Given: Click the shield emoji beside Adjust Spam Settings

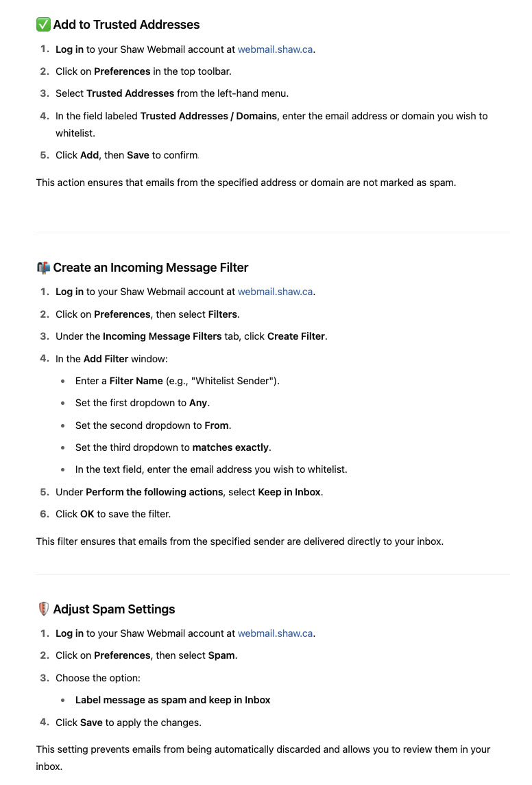Looking at the screenshot, I should click(43, 609).
